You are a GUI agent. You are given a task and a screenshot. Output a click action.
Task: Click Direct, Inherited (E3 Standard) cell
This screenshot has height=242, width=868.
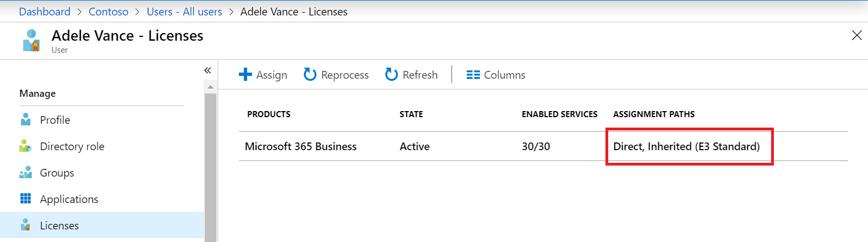[x=686, y=146]
